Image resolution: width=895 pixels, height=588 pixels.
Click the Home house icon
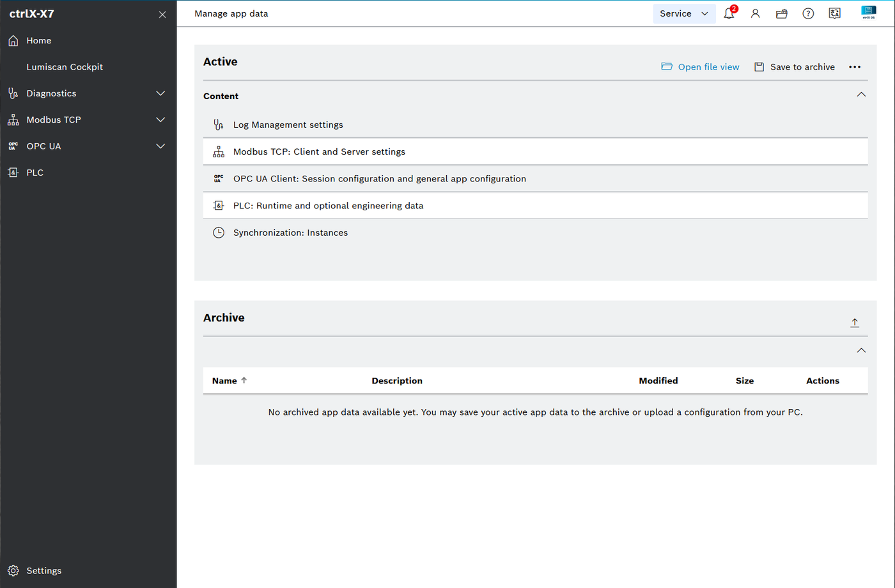pyautogui.click(x=13, y=41)
